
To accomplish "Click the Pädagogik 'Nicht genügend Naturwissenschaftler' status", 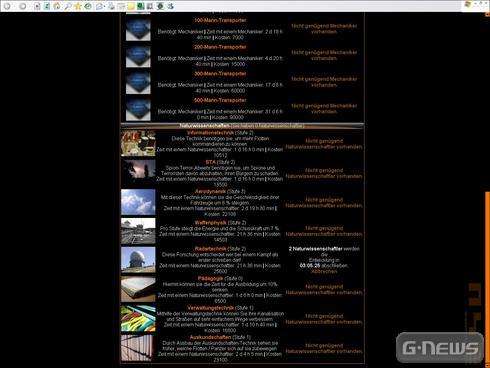I will (324, 289).
